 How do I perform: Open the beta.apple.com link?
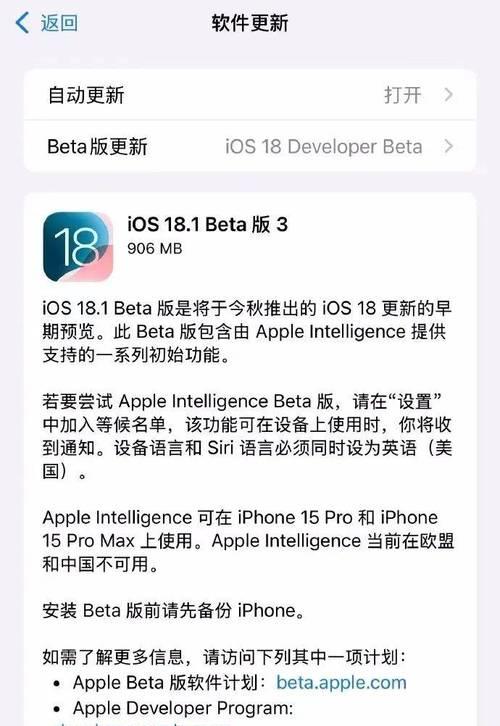pyautogui.click(x=342, y=682)
